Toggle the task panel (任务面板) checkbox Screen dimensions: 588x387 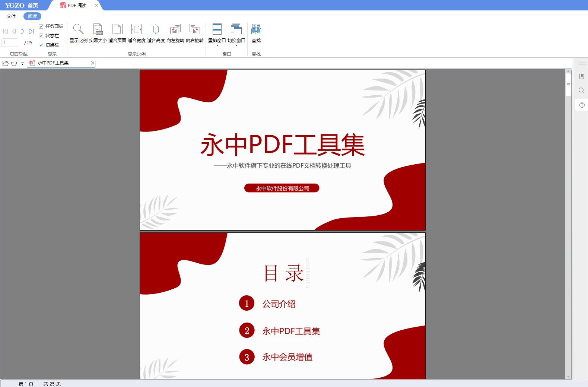[41, 26]
